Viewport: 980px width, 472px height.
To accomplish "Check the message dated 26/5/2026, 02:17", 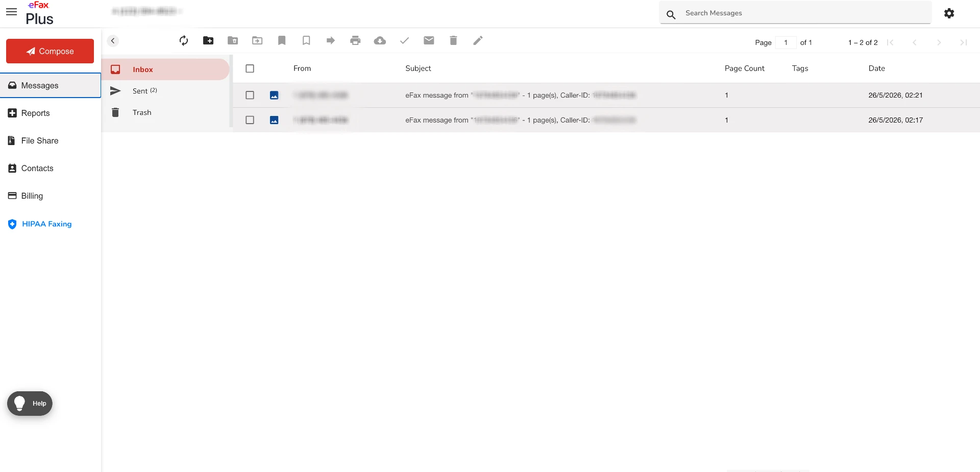I will [x=250, y=120].
